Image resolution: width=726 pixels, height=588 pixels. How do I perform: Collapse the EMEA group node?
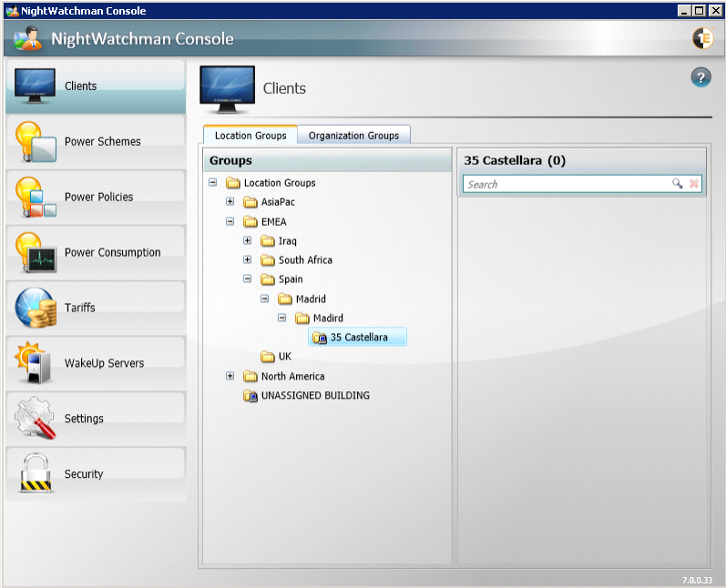pos(230,221)
